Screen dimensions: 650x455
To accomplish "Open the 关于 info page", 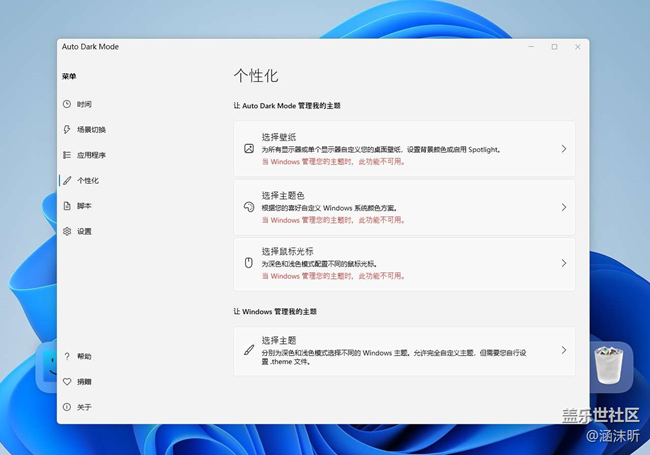I will coord(84,407).
